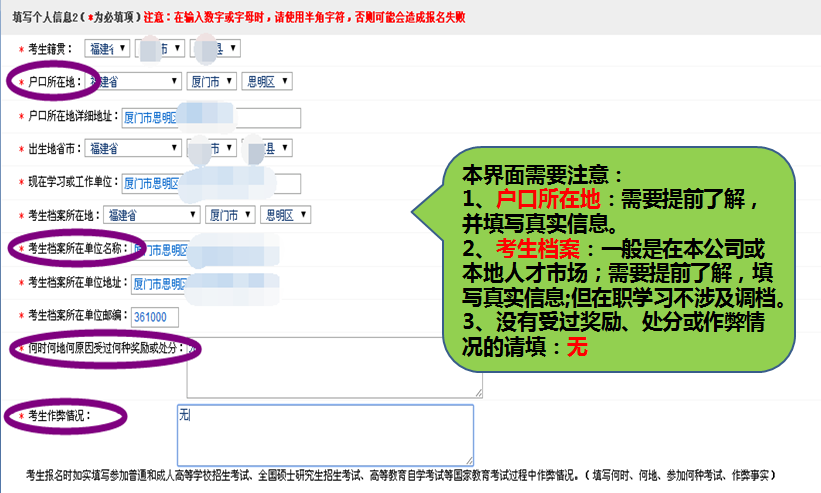The height and width of the screenshot is (493, 821).
Task: Focus the 现在学习或工作单位 input field
Action: [210, 184]
